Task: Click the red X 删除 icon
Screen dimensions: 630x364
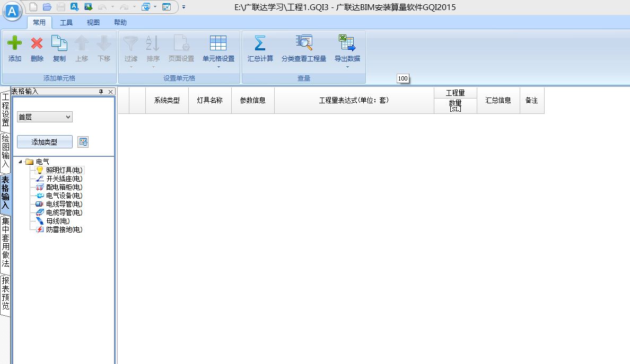Action: (37, 43)
